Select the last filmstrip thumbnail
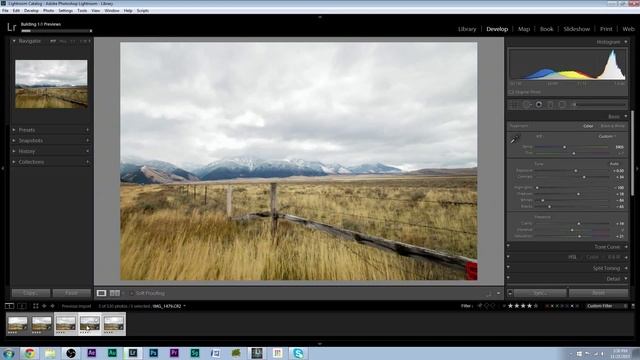The height and width of the screenshot is (360, 640). point(114,324)
